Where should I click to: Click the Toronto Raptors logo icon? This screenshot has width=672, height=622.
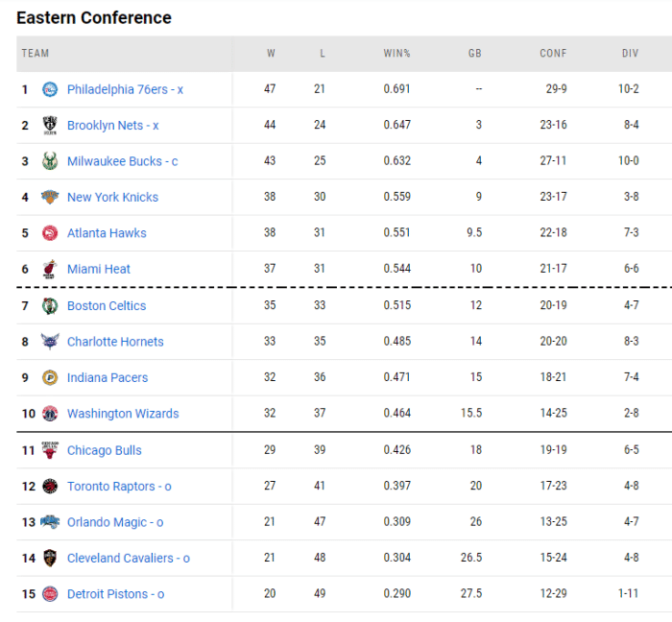[50, 486]
